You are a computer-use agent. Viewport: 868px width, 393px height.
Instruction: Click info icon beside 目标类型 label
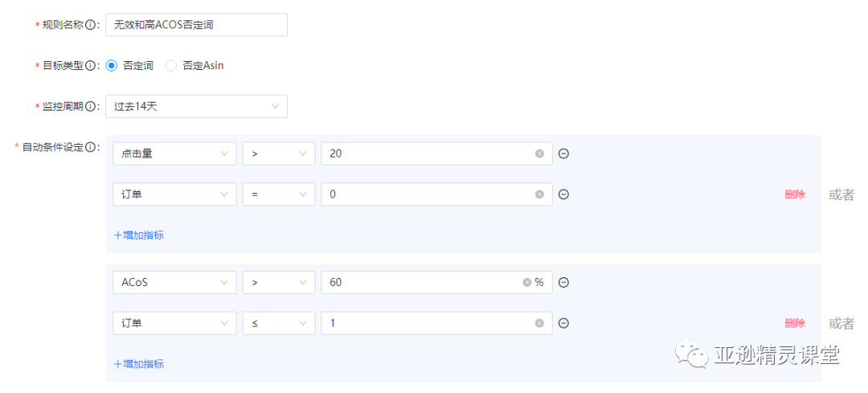tap(90, 66)
